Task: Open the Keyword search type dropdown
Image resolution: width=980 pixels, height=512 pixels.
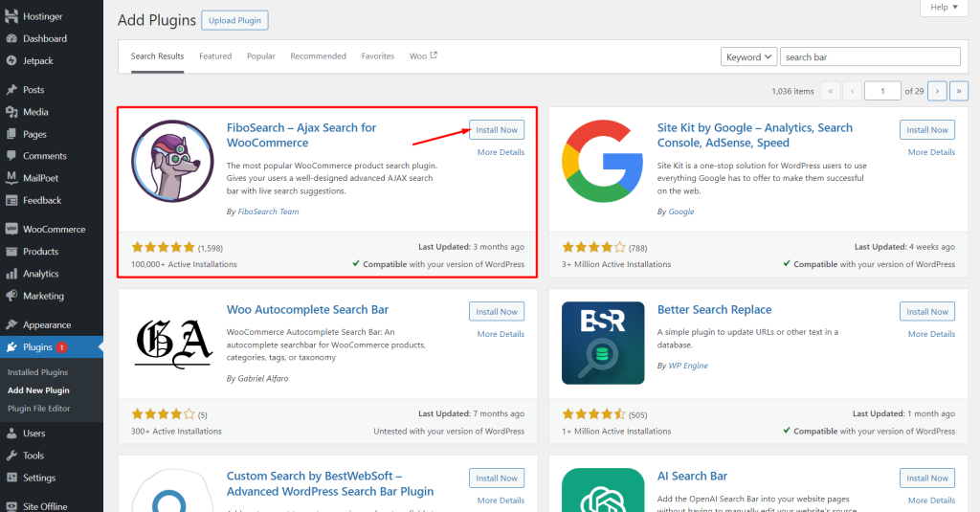Action: click(x=748, y=56)
